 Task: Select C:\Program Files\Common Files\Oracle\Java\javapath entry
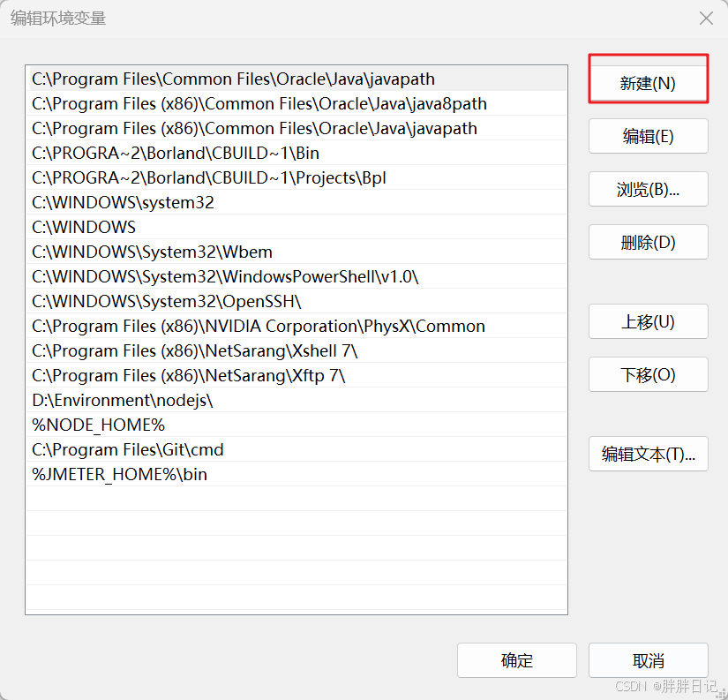point(296,79)
